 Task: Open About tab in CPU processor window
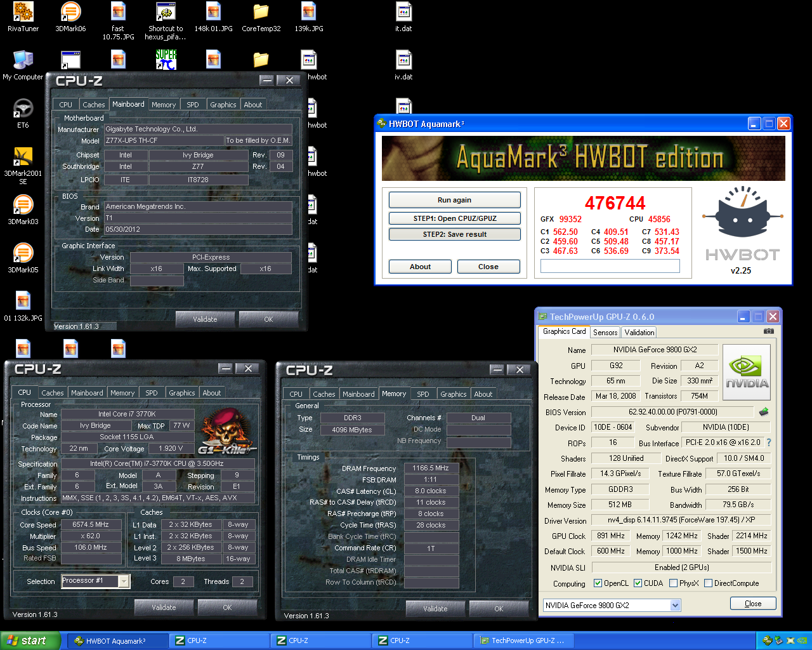pos(212,393)
